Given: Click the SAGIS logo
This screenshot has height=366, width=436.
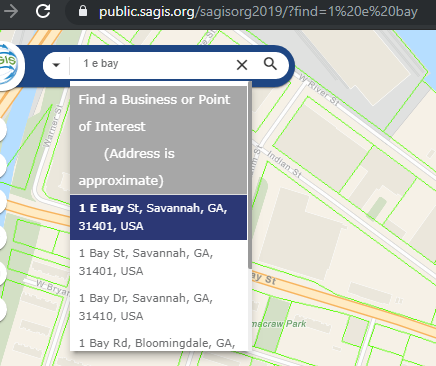Looking at the screenshot, I should [10, 65].
